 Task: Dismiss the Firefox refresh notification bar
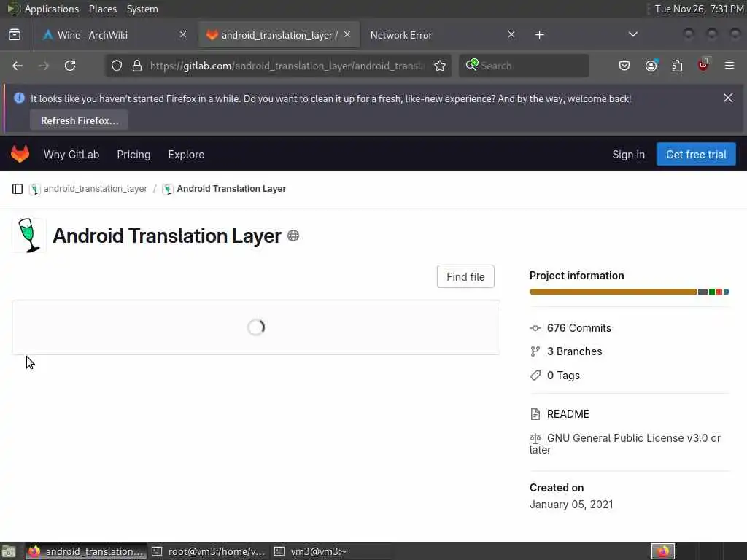pos(728,98)
